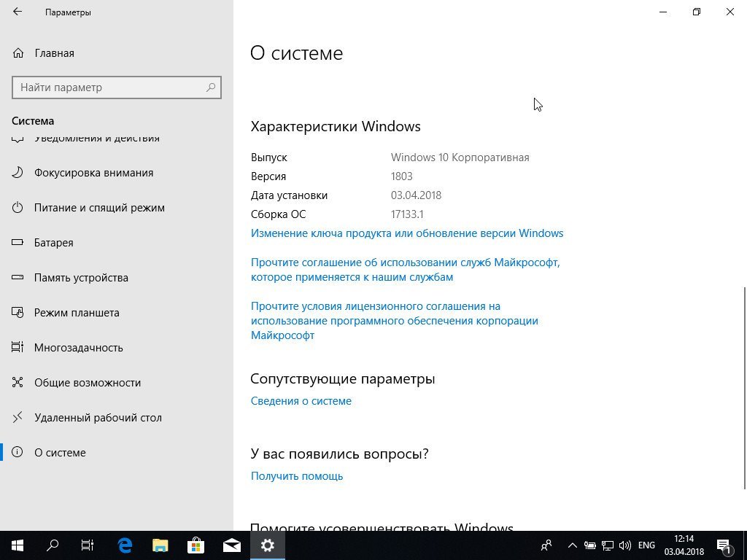Screen dimensions: 747x560
Task: Click the magnifier icon in the search box
Action: [211, 87]
